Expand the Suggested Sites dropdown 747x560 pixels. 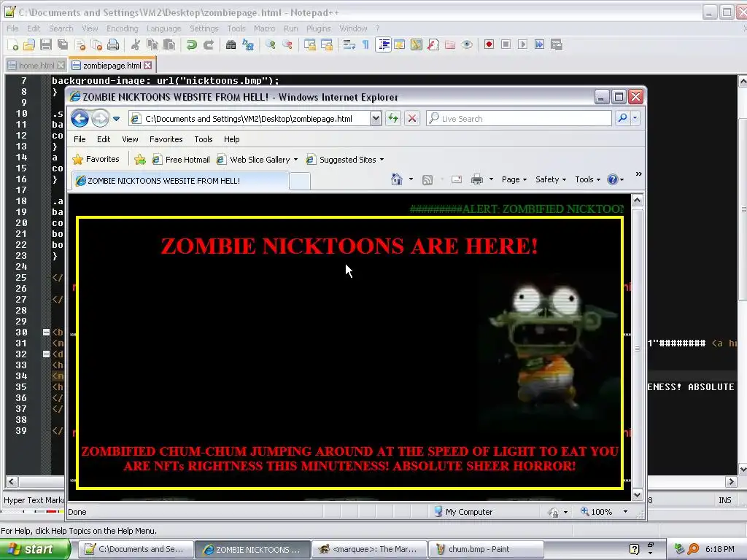(382, 160)
